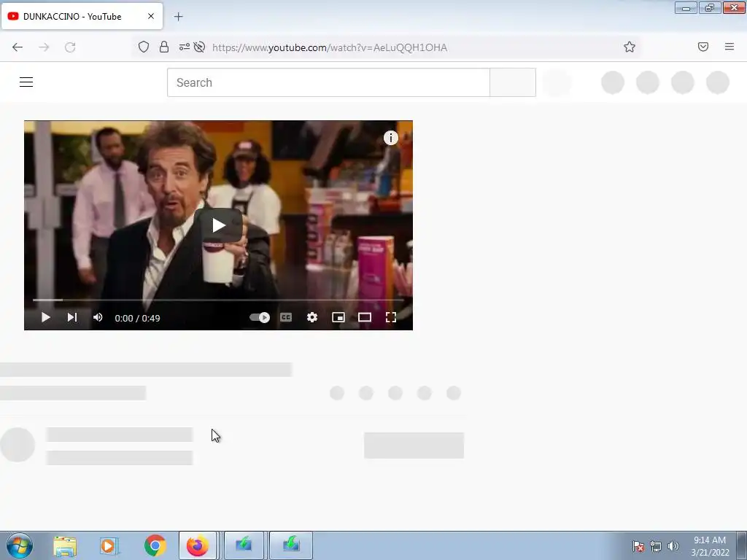Open network status tray icon
The height and width of the screenshot is (560, 747).
click(656, 546)
